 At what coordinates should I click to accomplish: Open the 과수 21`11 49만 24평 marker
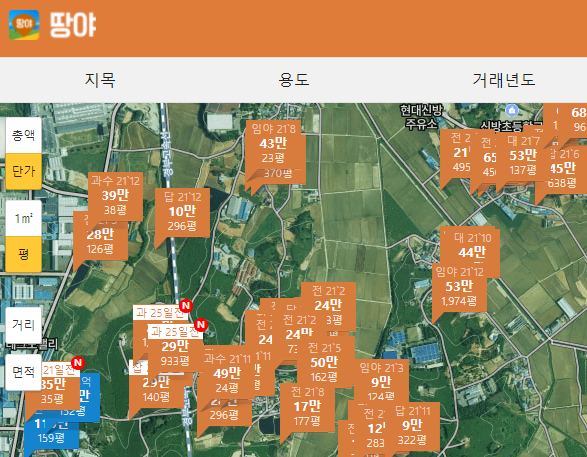click(227, 373)
